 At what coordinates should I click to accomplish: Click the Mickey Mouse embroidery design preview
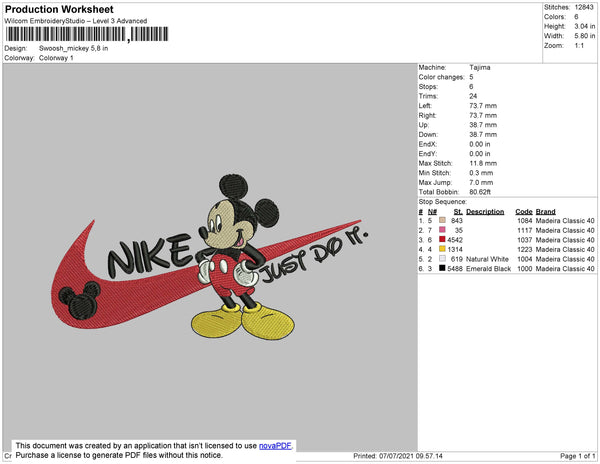click(210, 257)
